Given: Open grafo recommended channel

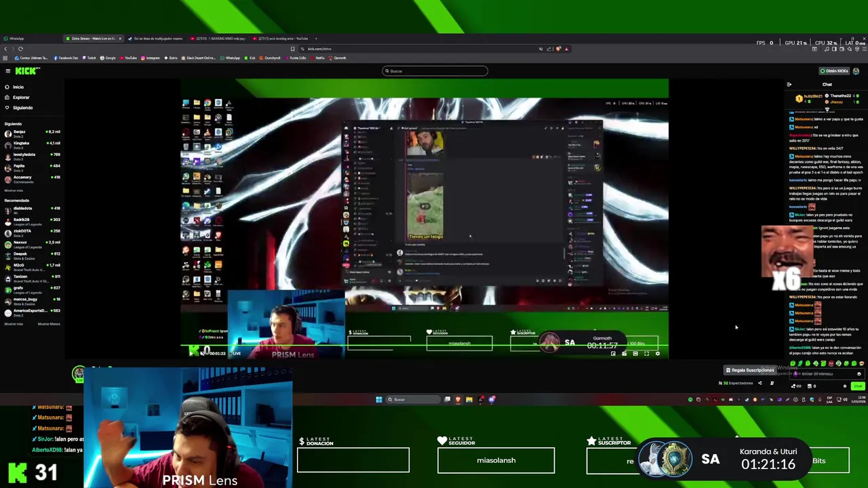Looking at the screenshot, I should coord(32,289).
